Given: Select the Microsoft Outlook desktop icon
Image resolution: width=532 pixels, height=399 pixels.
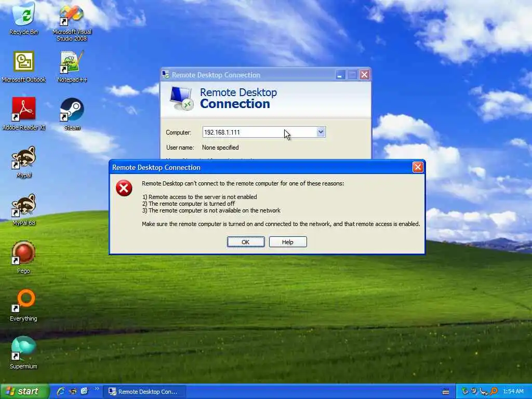Looking at the screenshot, I should tap(23, 66).
